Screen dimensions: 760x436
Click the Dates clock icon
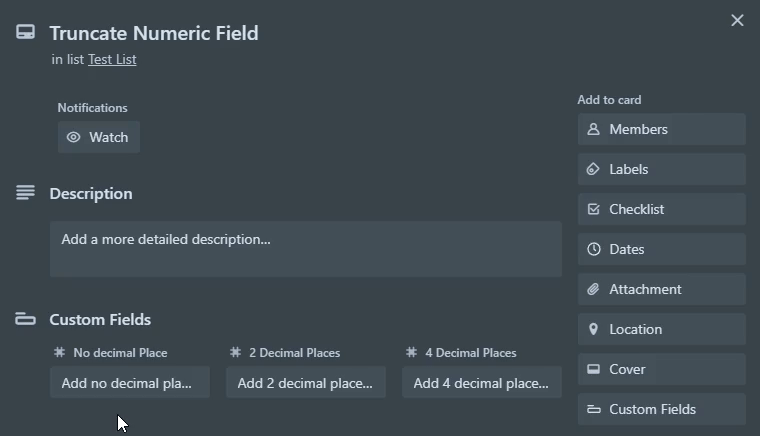click(x=593, y=249)
